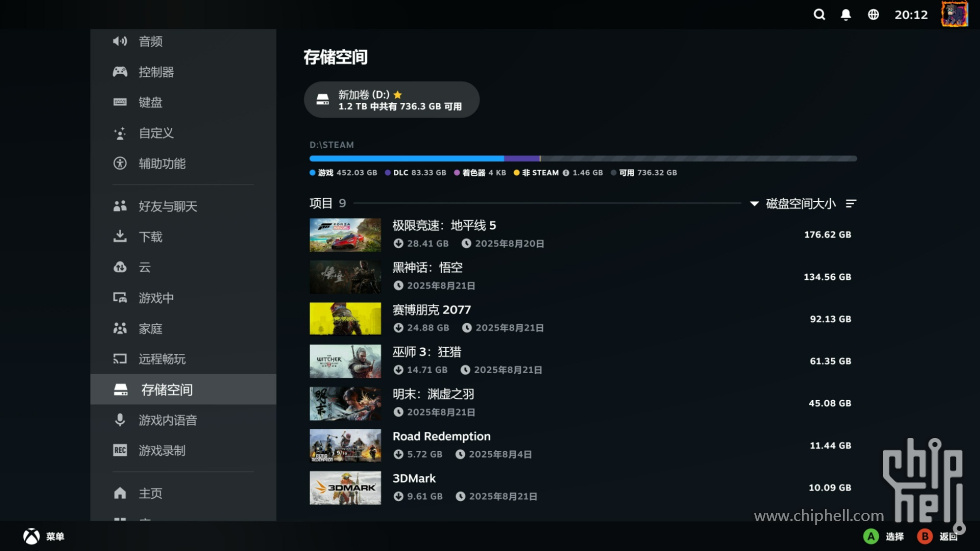The height and width of the screenshot is (551, 980).
Task: Click the drive icon on D: drive chip
Action: (x=322, y=99)
